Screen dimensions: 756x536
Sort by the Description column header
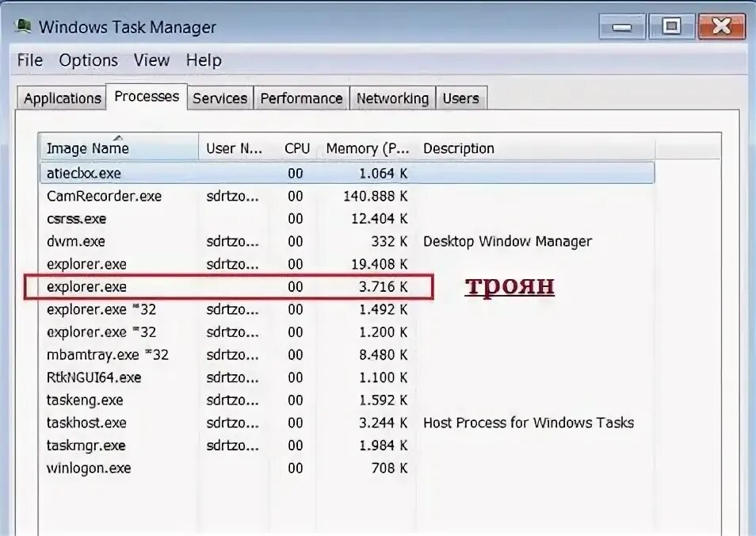535,148
